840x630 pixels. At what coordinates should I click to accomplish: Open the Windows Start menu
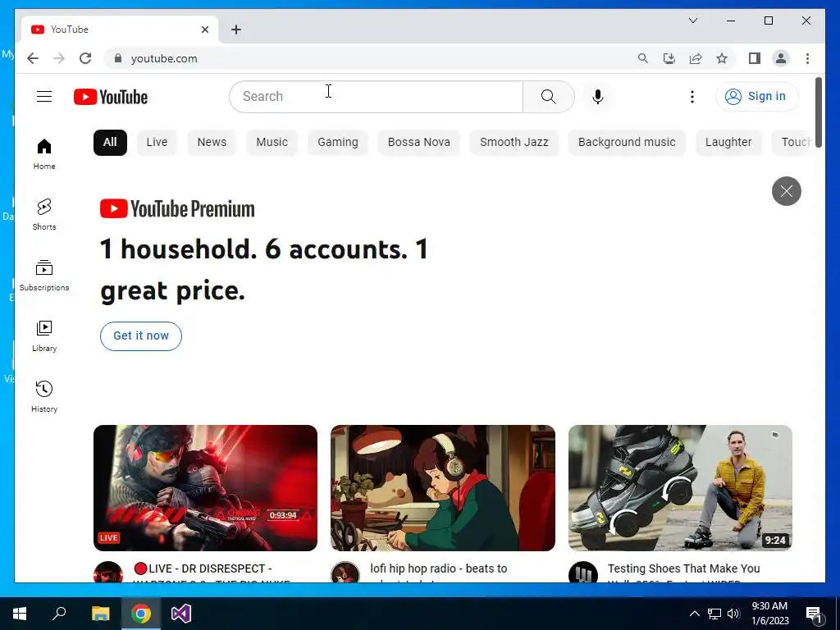click(20, 614)
